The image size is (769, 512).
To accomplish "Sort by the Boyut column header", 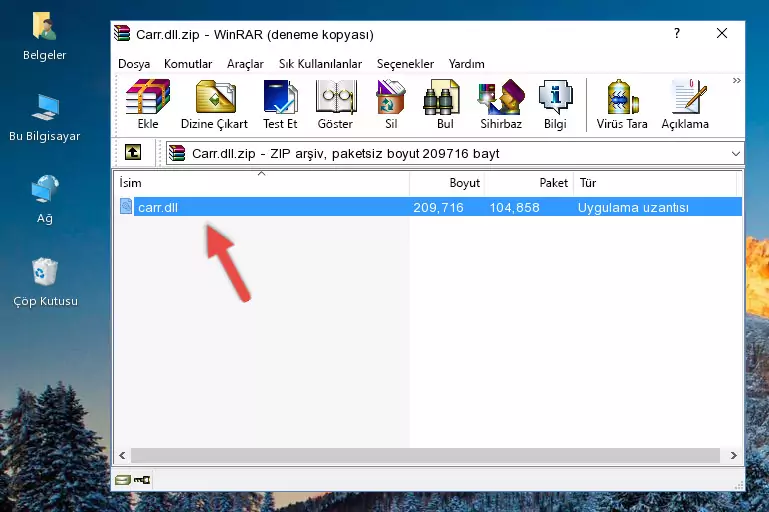I will coord(447,182).
